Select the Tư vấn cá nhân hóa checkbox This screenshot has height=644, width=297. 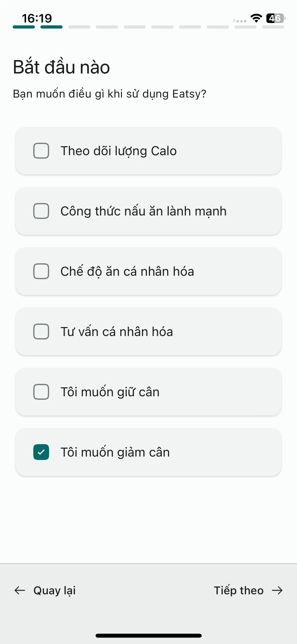[x=41, y=332]
